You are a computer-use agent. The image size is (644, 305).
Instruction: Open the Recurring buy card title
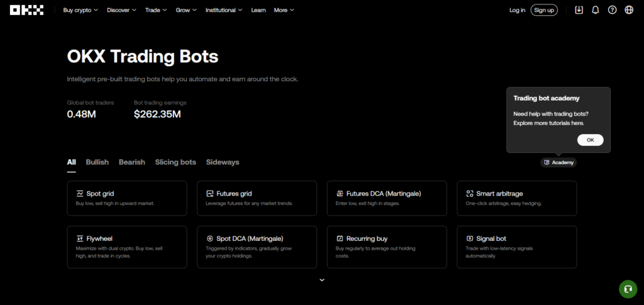367,238
